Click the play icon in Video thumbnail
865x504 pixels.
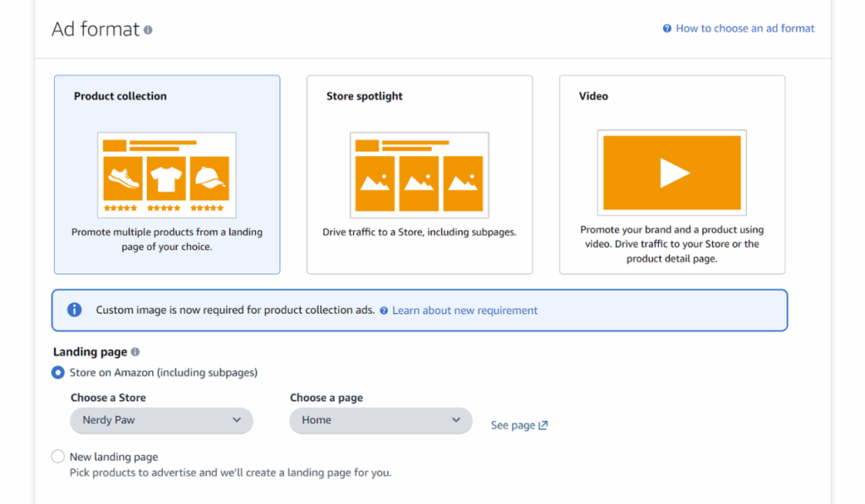[672, 173]
